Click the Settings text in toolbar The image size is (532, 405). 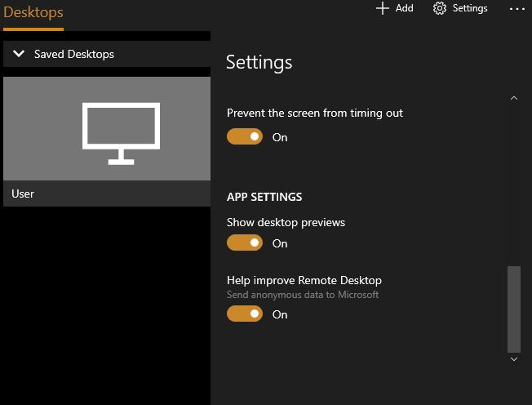(x=470, y=8)
